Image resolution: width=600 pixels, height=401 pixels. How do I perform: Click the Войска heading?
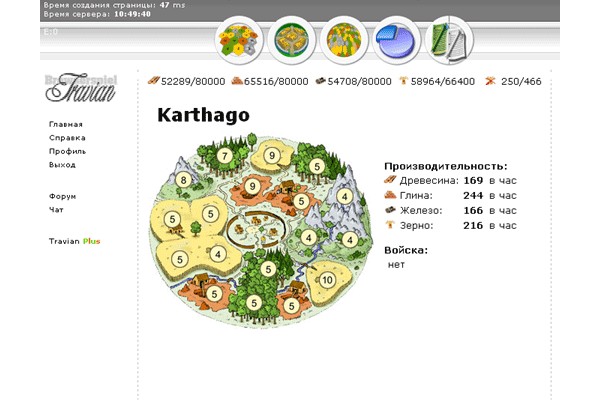click(x=406, y=250)
